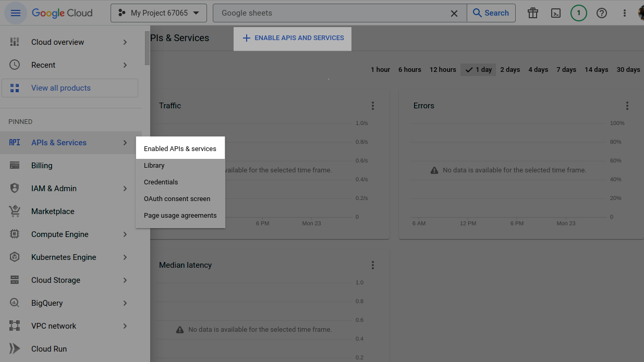The image size is (644, 362).
Task: Expand APIs & Services submenu arrow
Action: coord(125,143)
